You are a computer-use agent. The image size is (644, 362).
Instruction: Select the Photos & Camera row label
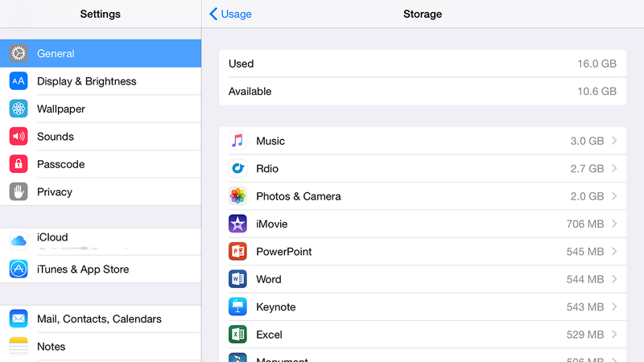pyautogui.click(x=299, y=196)
